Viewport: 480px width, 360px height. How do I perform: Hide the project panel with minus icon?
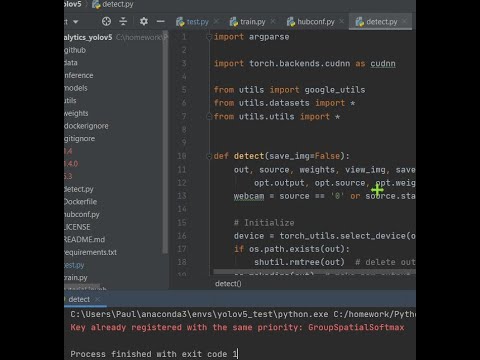pyautogui.click(x=161, y=22)
